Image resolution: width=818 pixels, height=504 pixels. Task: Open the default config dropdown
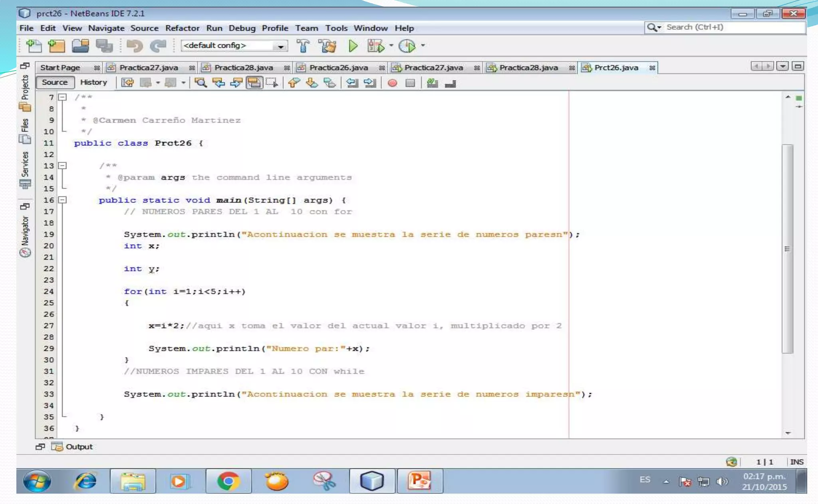point(281,46)
